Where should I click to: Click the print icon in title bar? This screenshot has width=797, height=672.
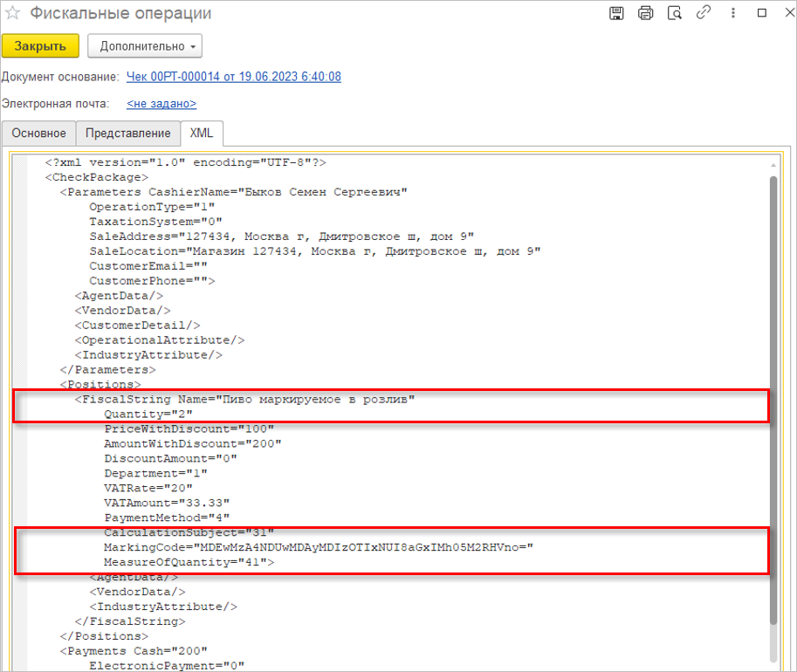point(645,13)
